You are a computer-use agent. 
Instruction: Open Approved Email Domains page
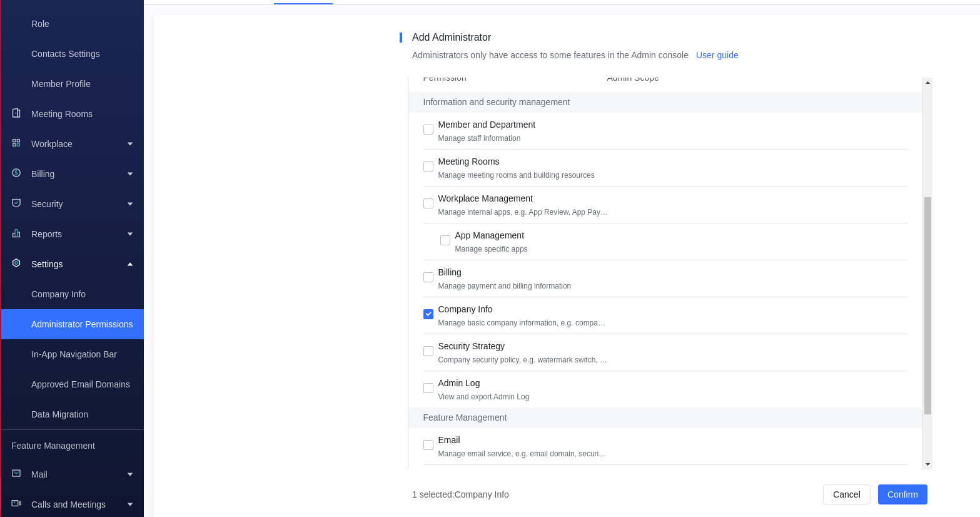pos(81,384)
